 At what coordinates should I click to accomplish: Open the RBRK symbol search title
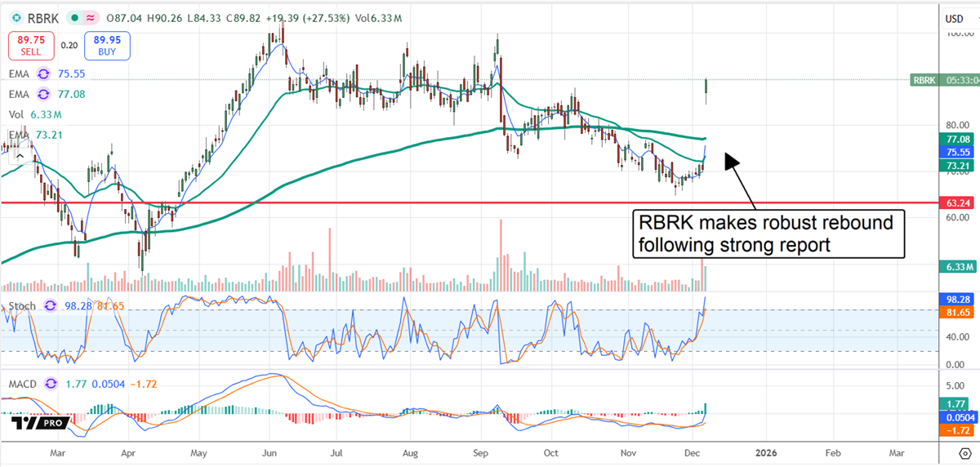pos(42,18)
